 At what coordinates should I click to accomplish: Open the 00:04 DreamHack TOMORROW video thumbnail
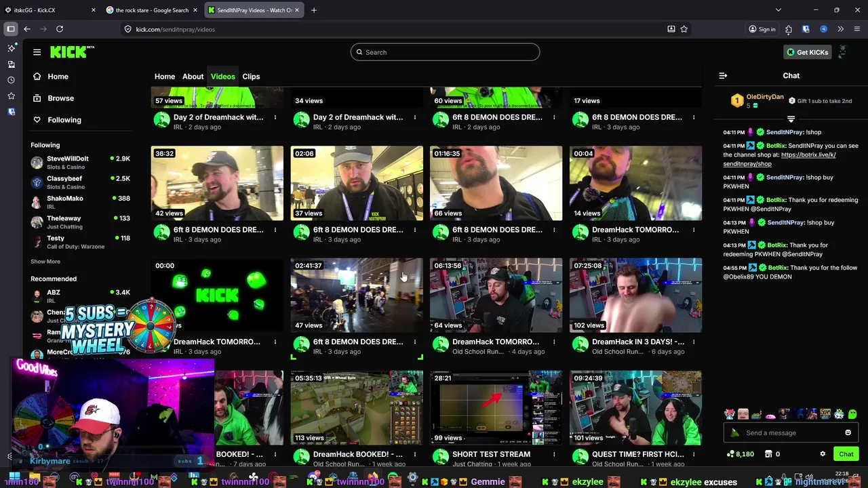pos(635,183)
